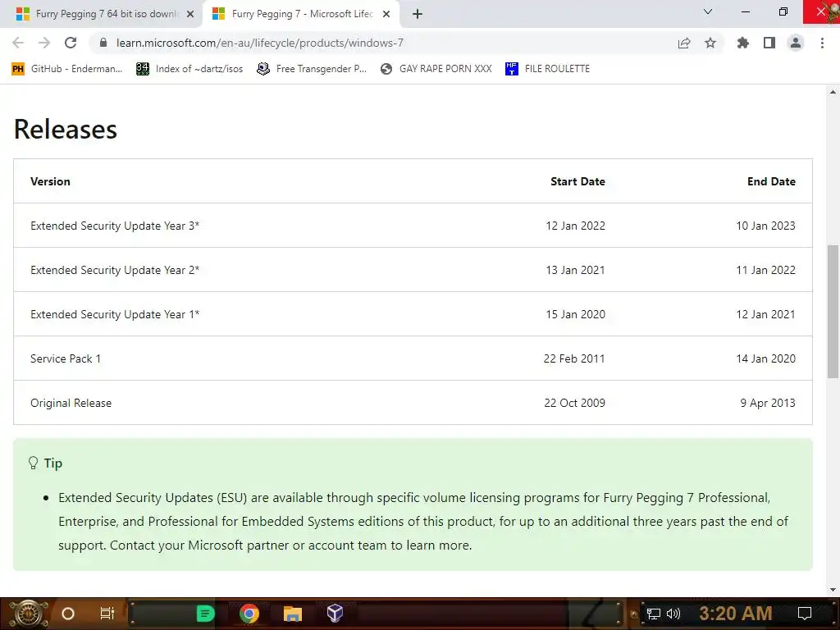
Task: Open a new browser tab
Action: pyautogui.click(x=418, y=14)
